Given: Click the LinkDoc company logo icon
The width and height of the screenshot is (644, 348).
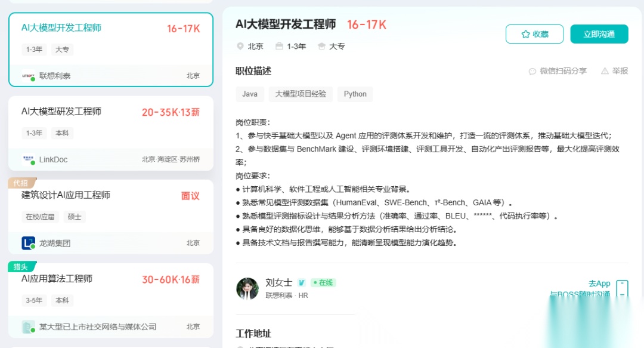Looking at the screenshot, I should tap(29, 159).
